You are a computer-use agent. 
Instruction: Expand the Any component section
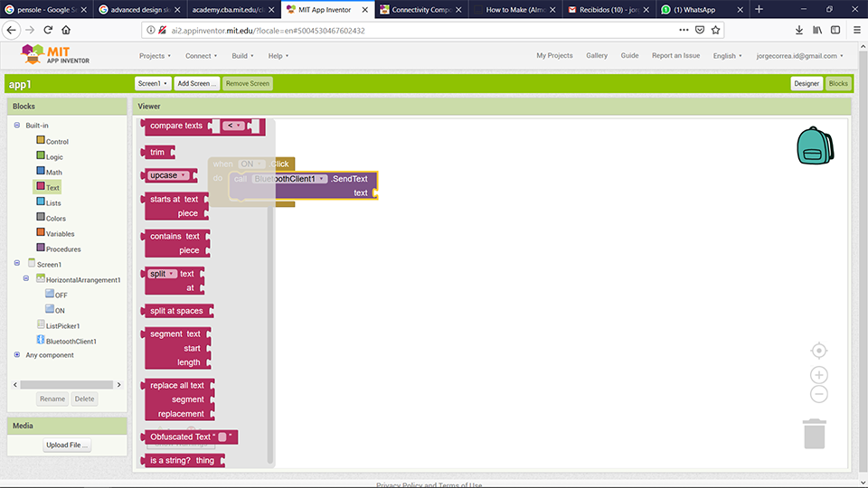17,354
